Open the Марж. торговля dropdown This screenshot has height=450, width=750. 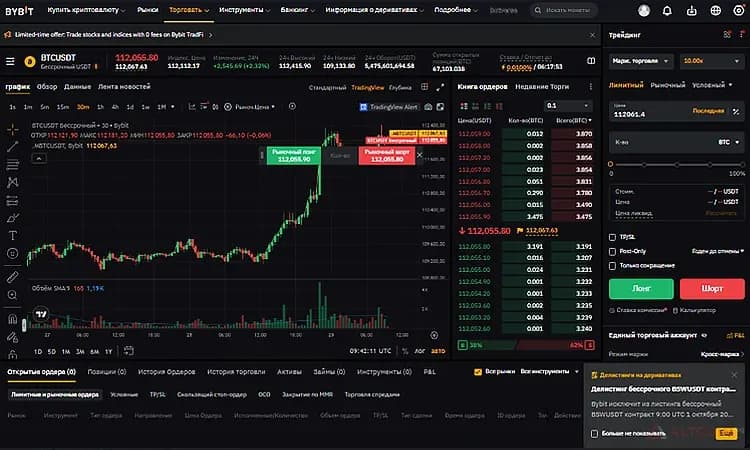640,61
